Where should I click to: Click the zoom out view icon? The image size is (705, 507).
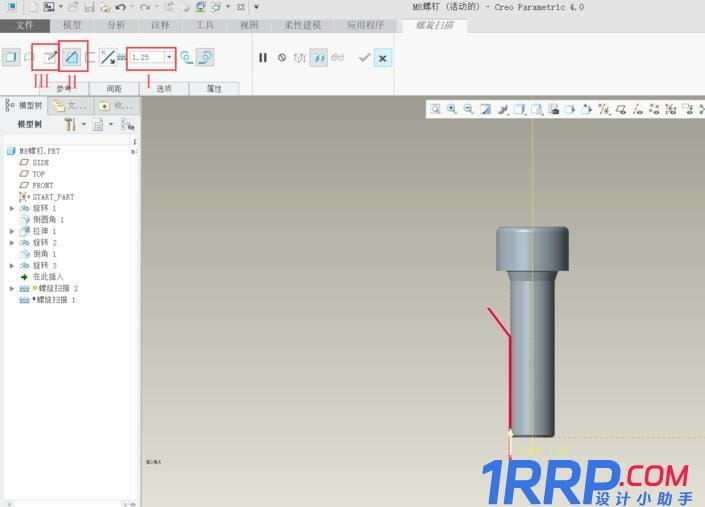click(468, 109)
